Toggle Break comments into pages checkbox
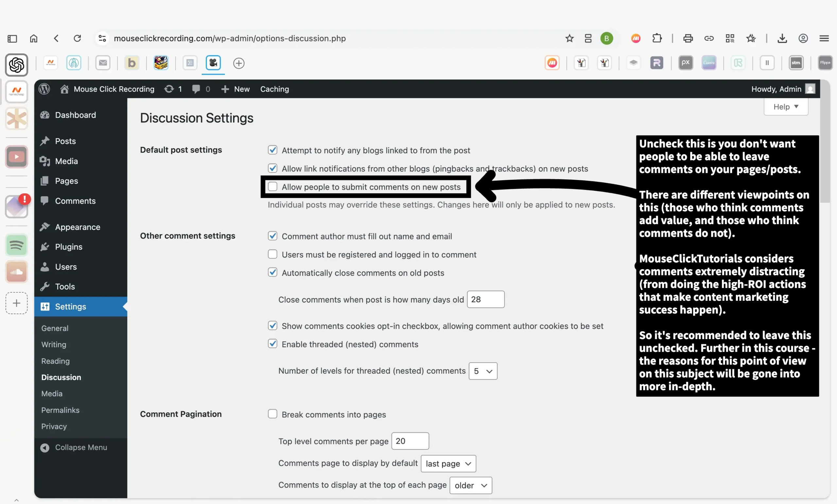Screen dimensions: 837x504 [272, 414]
